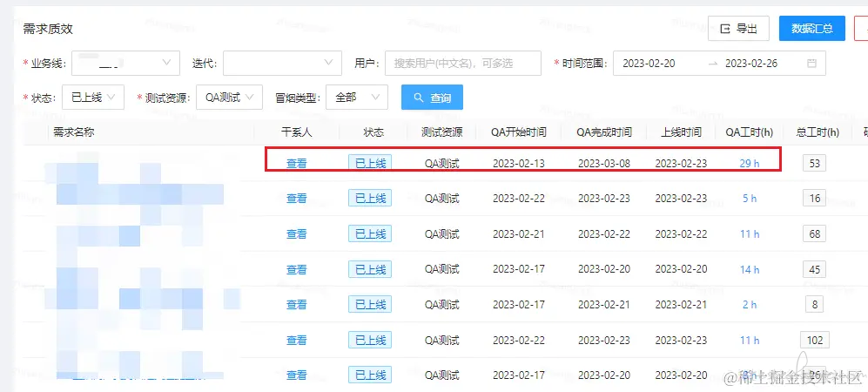Click the QA完成时间 column header
Viewport: 868px width, 392px height.
point(604,132)
